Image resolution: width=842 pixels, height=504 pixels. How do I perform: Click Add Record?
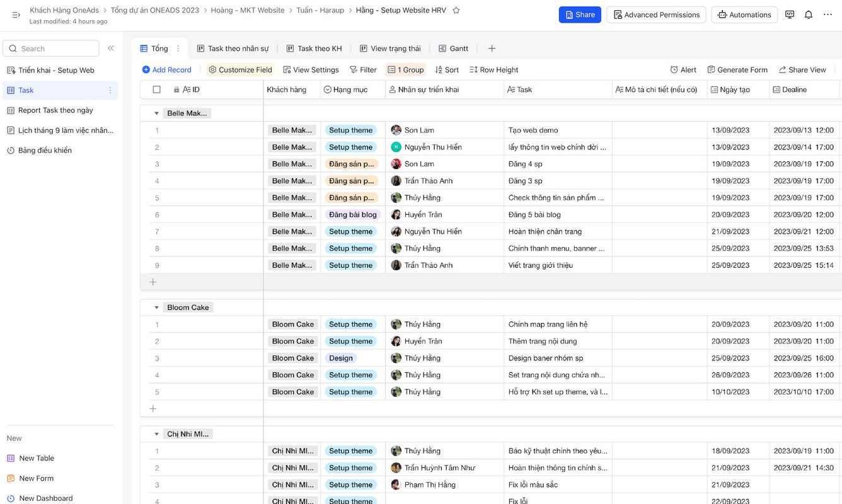point(167,70)
